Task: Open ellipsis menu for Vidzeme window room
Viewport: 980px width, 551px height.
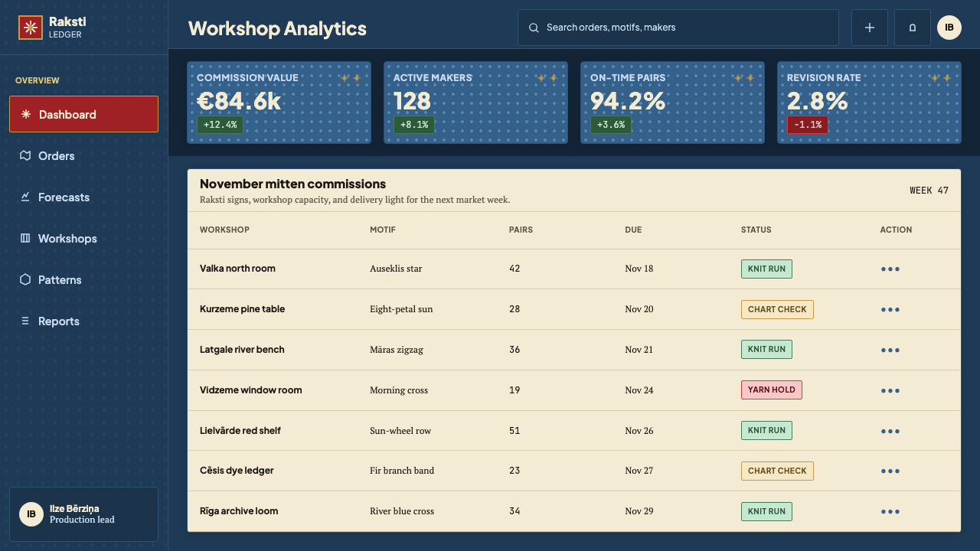Action: click(890, 390)
